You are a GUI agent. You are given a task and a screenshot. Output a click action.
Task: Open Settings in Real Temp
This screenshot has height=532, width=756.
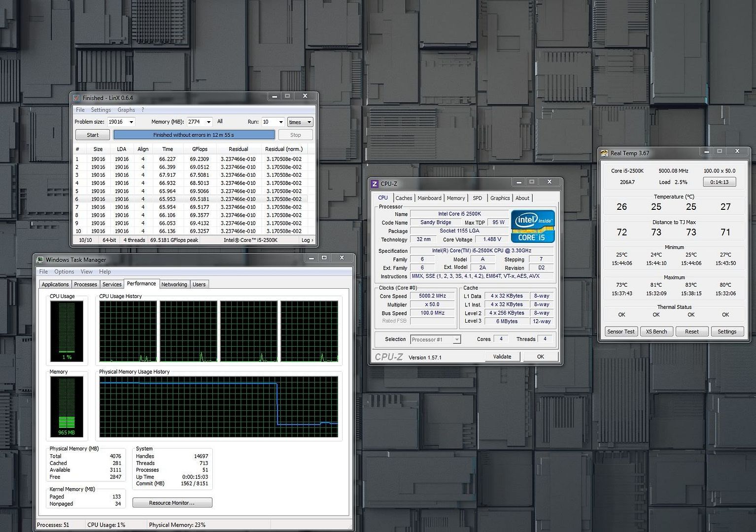[727, 332]
